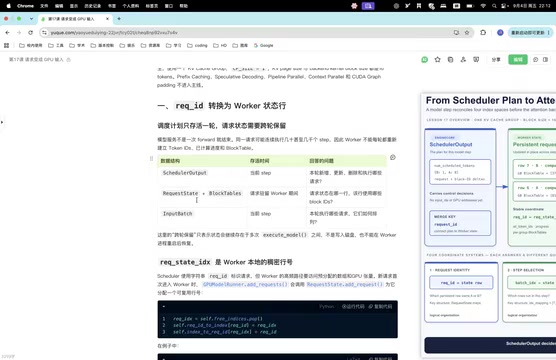This screenshot has height=360, width=556.
Task: Open the 资源库 bookmark folder
Action: point(150,45)
